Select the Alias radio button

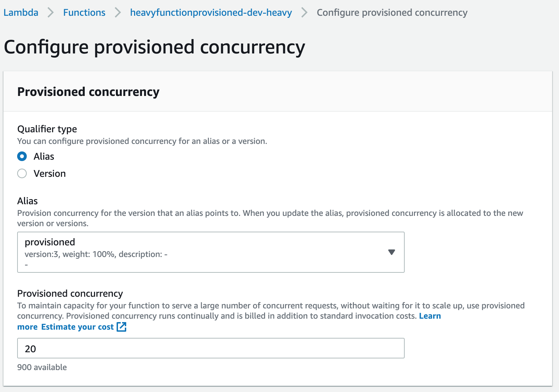22,157
